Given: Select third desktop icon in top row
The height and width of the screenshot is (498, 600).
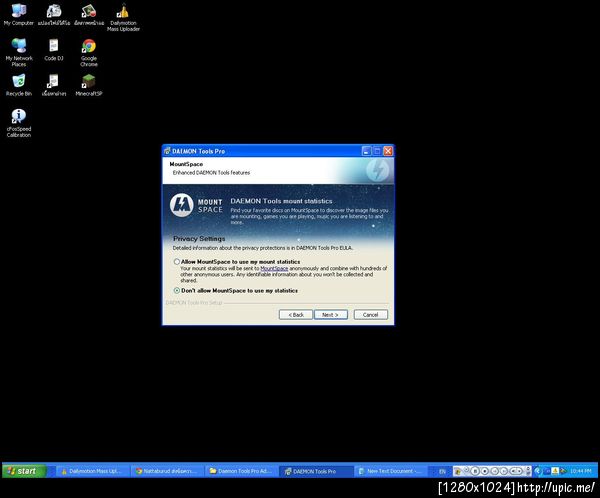Looking at the screenshot, I should (89, 15).
